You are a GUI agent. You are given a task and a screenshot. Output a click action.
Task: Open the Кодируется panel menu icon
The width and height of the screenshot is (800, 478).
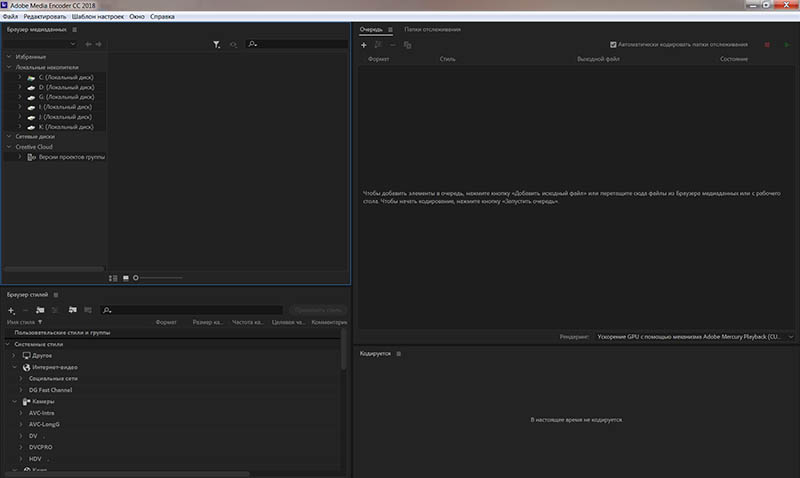pyautogui.click(x=398, y=354)
